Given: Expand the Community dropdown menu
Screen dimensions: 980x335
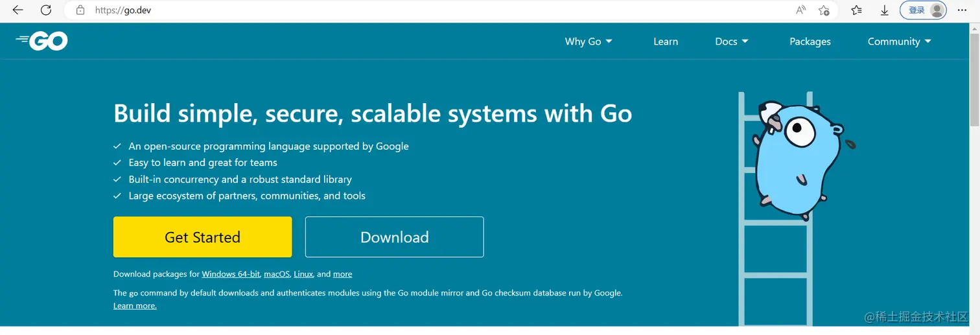Looking at the screenshot, I should [900, 41].
